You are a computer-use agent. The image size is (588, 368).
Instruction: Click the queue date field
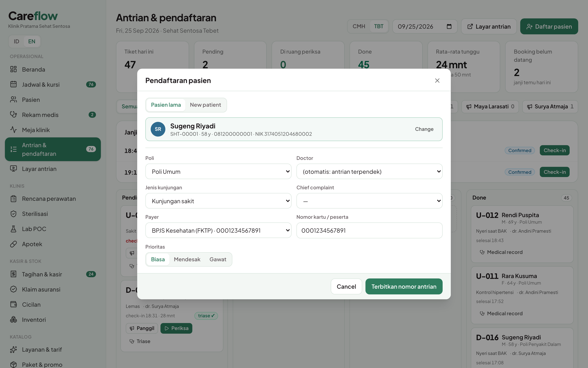coord(425,26)
